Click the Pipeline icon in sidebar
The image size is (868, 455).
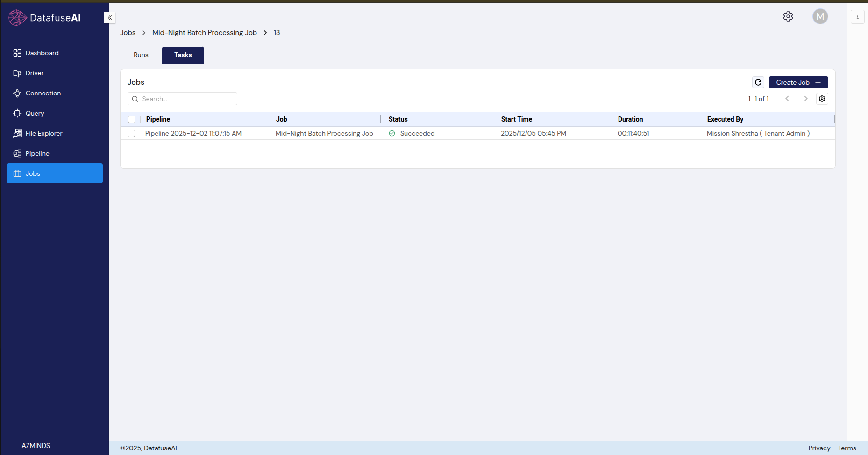[17, 153]
